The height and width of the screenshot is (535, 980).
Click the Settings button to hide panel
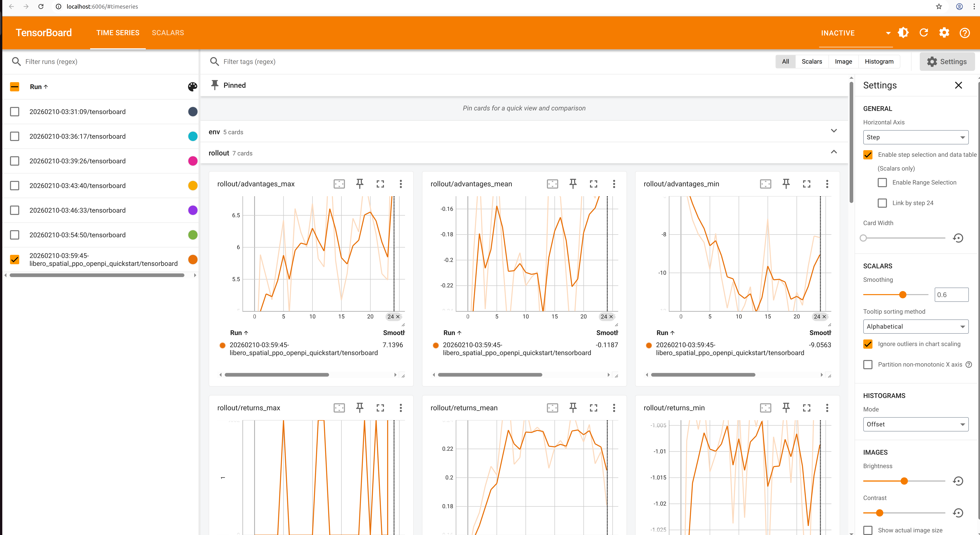(x=947, y=61)
